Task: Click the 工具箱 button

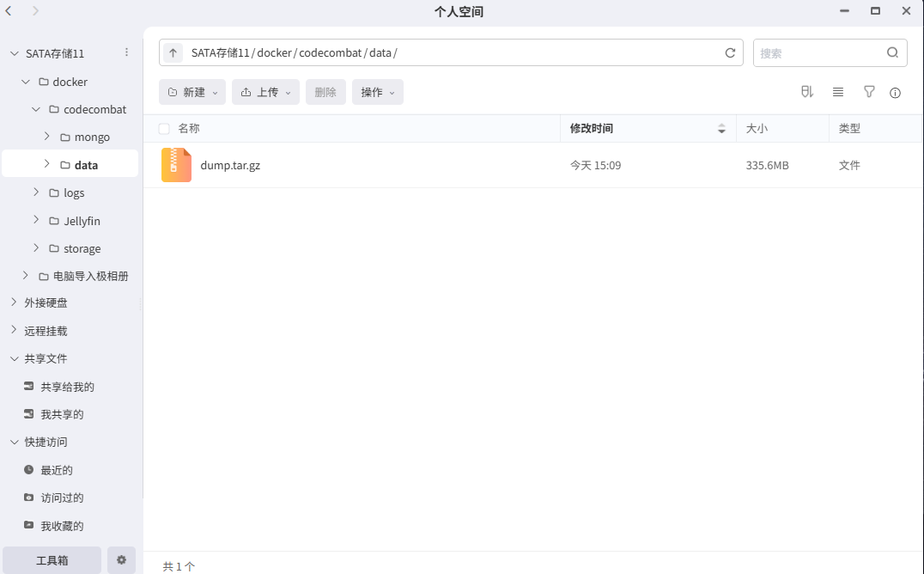Action: click(x=52, y=560)
